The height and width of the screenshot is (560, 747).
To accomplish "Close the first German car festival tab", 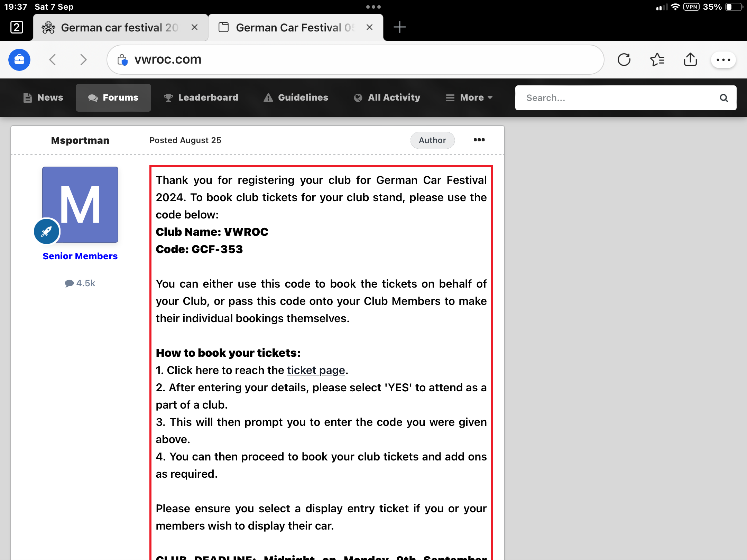I will 195,27.
